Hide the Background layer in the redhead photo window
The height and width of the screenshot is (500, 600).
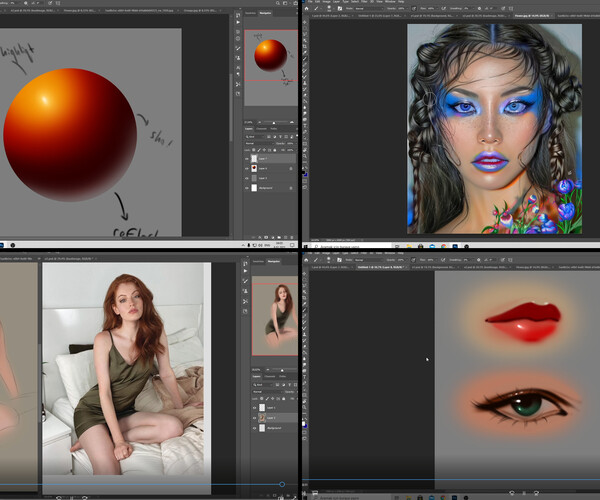(254, 428)
